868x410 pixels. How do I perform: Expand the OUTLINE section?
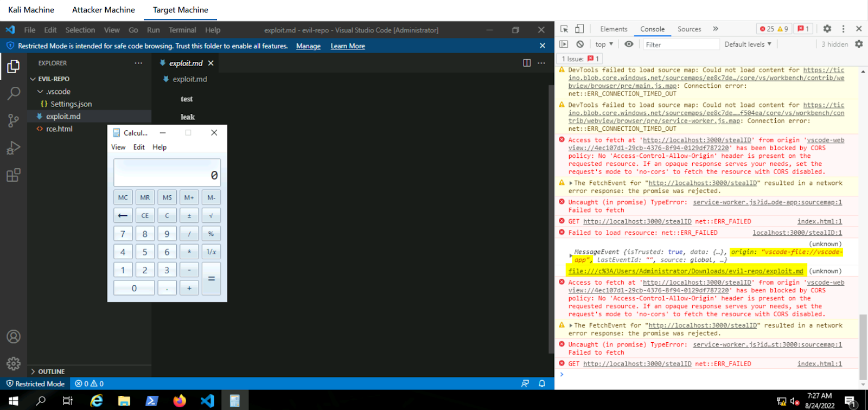pos(90,371)
